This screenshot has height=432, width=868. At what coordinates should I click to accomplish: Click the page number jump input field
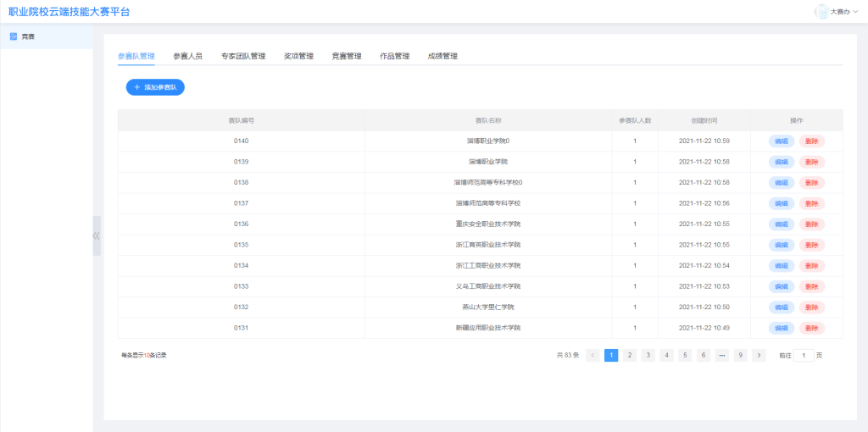coord(803,356)
